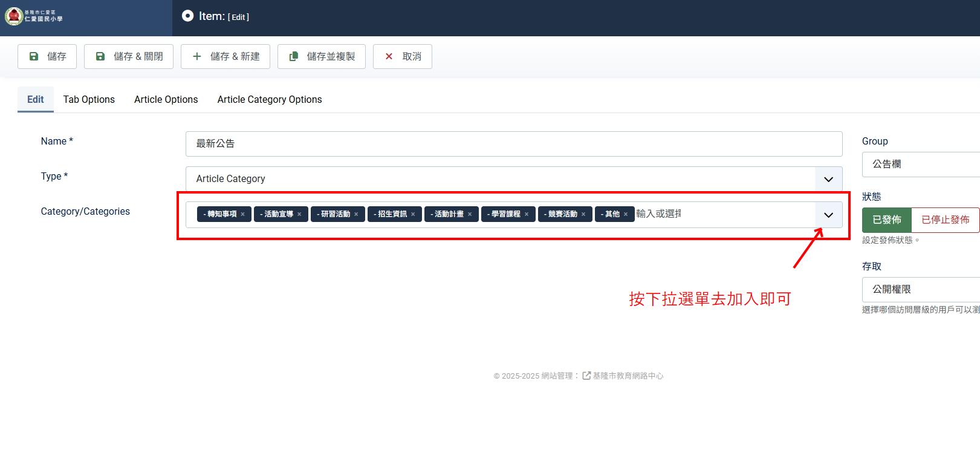Remove the 活動計畫 category tag
The image size is (980, 450).
coord(470,214)
